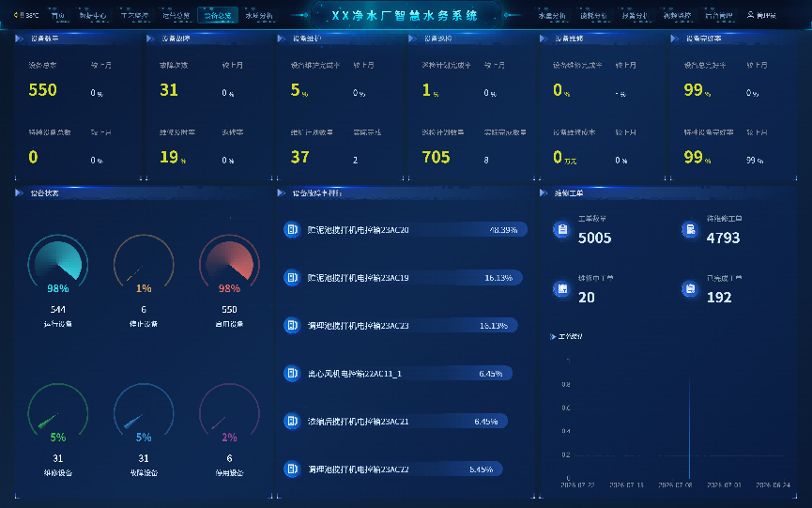Click the pink 2% gauge showing 6
Image resolution: width=812 pixels, height=508 pixels.
[x=229, y=412]
